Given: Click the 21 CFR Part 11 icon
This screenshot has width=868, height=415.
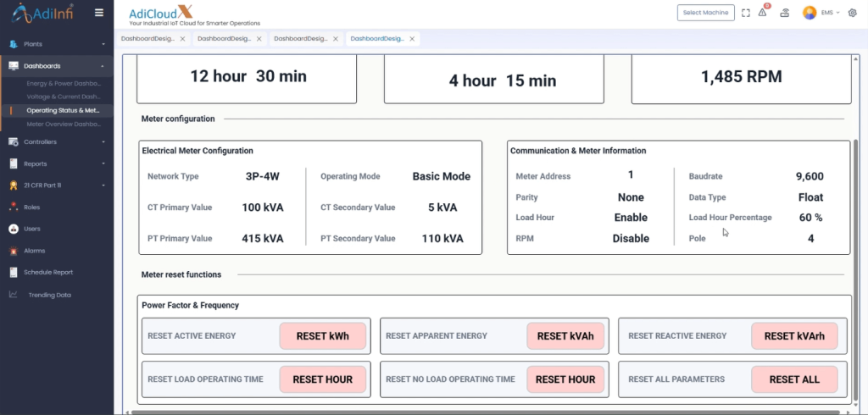Looking at the screenshot, I should tap(14, 185).
